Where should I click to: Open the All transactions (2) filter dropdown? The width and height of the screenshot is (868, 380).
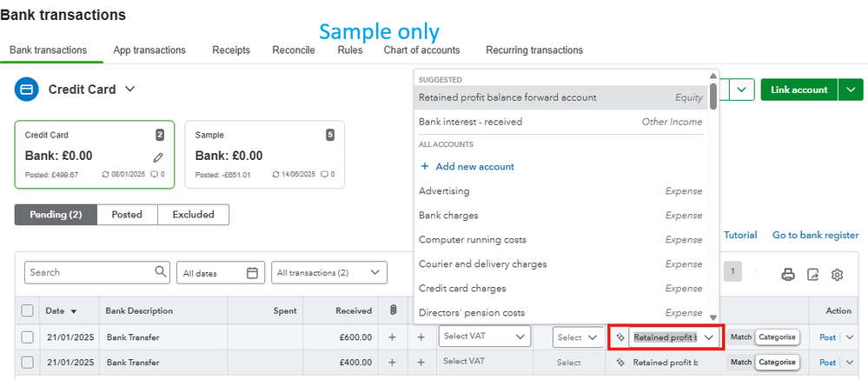[x=328, y=273]
